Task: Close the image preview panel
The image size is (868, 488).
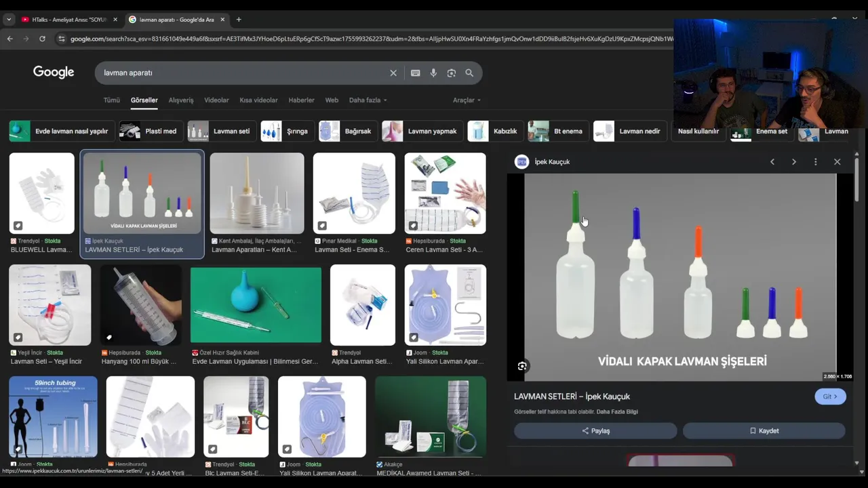Action: click(x=837, y=162)
